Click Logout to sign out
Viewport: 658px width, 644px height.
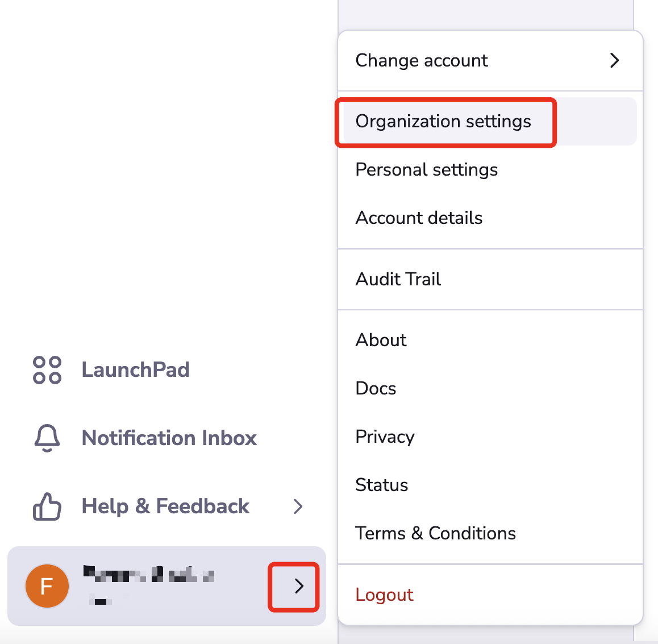coord(384,595)
